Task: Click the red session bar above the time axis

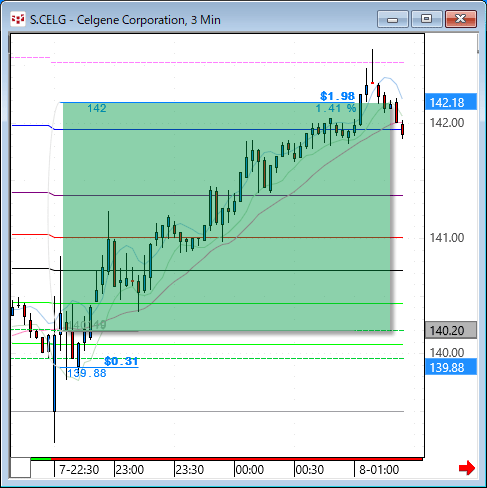Action: (x=237, y=459)
